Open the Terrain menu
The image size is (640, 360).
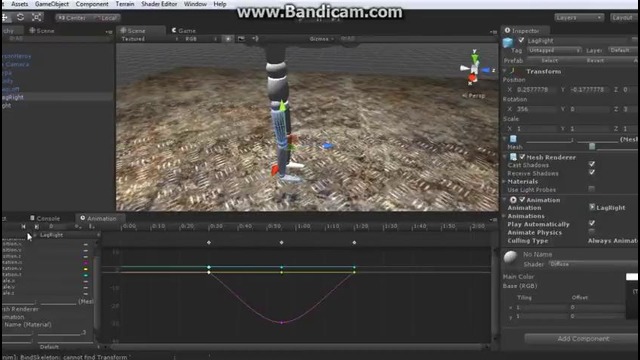[124, 4]
